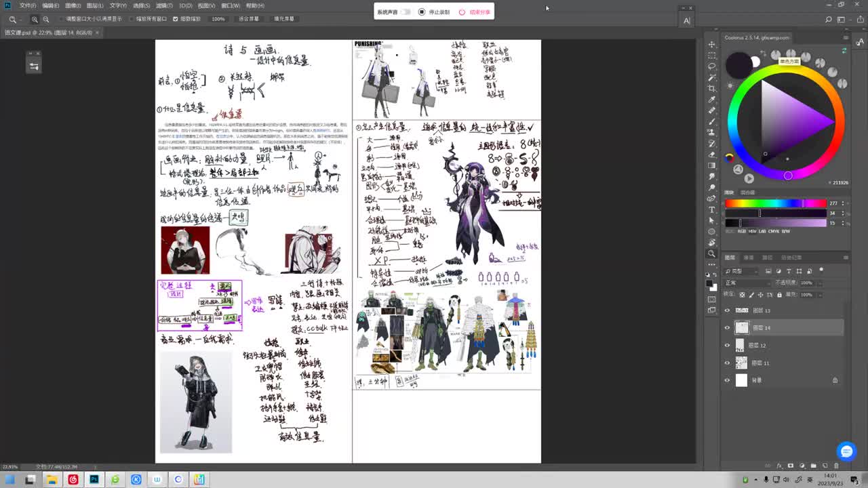Select the Clone Stamp tool
This screenshot has width=868, height=488.
click(711, 132)
